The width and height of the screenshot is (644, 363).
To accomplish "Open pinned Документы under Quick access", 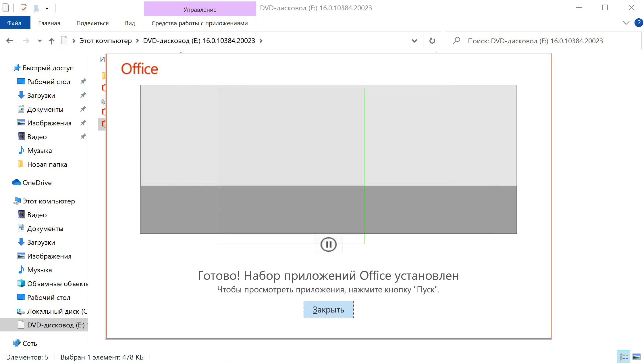I will coord(45,109).
